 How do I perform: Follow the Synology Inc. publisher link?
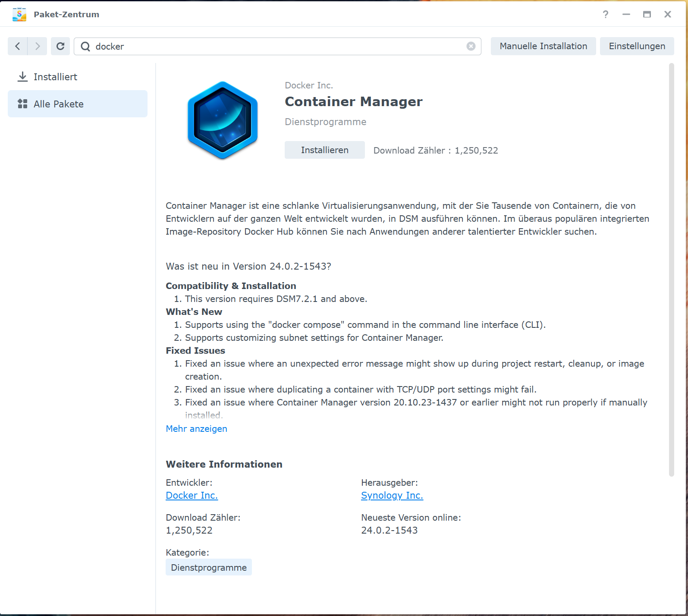coord(392,496)
